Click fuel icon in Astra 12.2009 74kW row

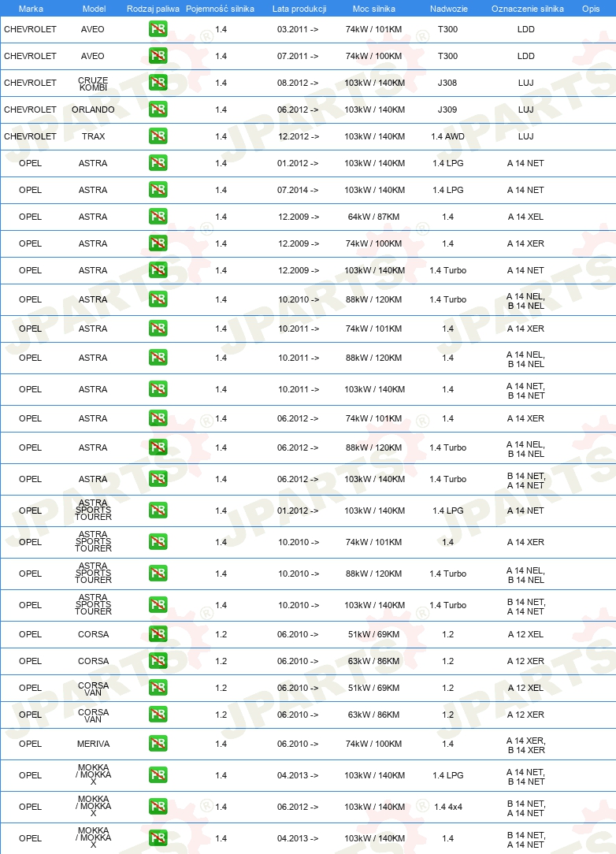158,243
